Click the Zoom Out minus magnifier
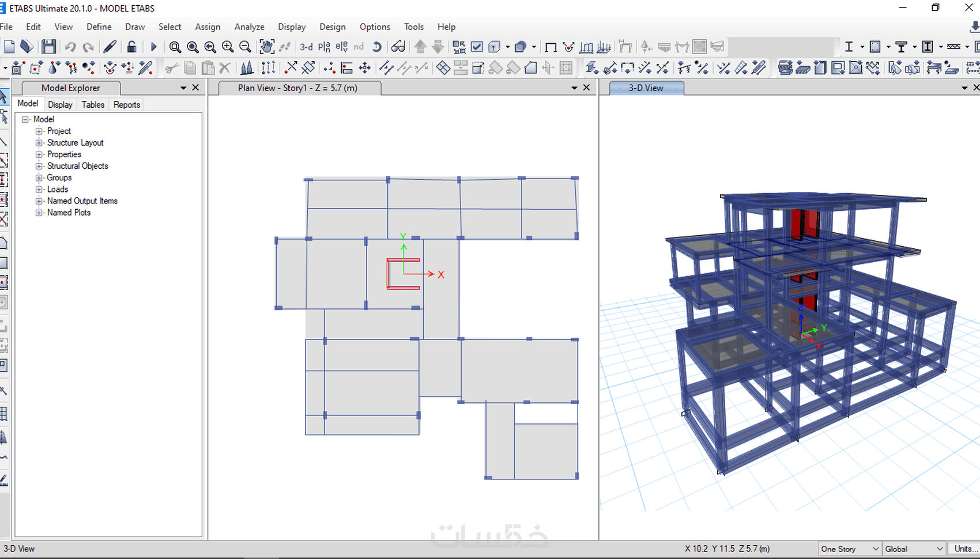This screenshot has width=980, height=559. 245,47
